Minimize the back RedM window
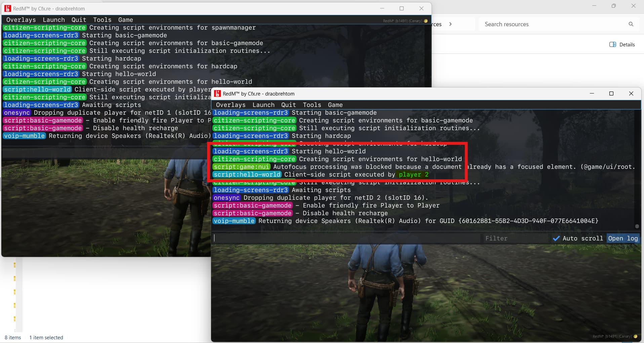 (x=382, y=8)
